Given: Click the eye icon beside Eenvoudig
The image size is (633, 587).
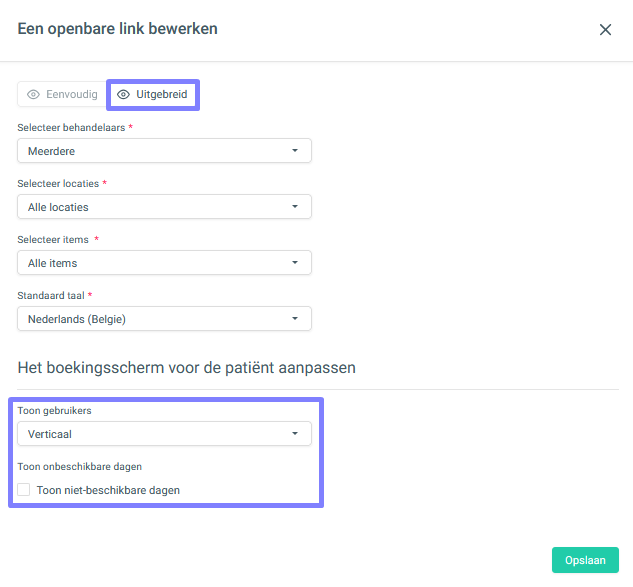Looking at the screenshot, I should (x=33, y=94).
